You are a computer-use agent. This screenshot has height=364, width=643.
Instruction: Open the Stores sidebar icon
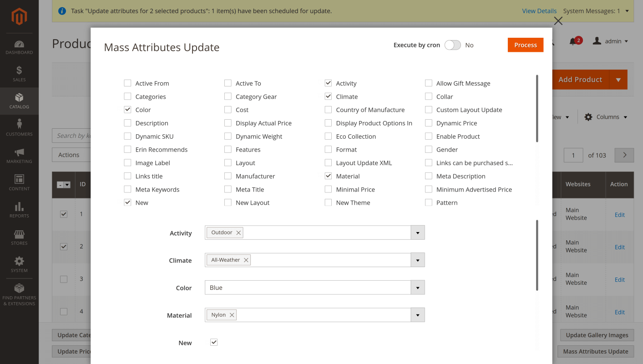tap(19, 237)
